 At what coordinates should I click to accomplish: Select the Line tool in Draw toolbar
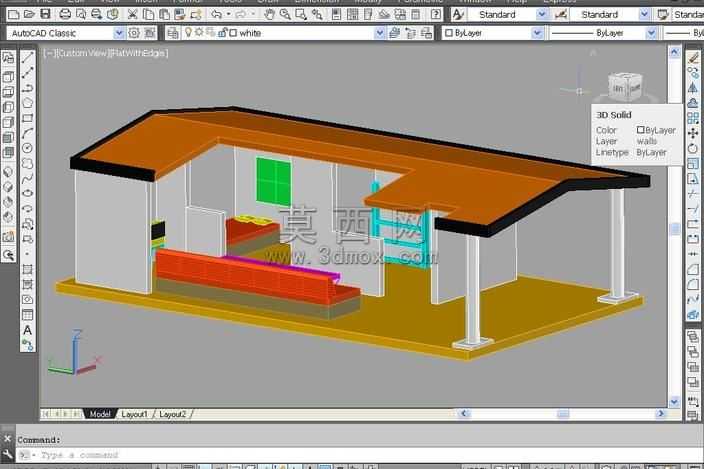point(27,57)
